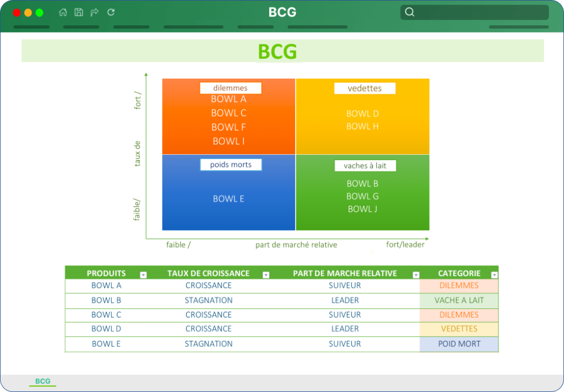The width and height of the screenshot is (564, 392).
Task: Click the Save floppy disk icon
Action: (79, 12)
